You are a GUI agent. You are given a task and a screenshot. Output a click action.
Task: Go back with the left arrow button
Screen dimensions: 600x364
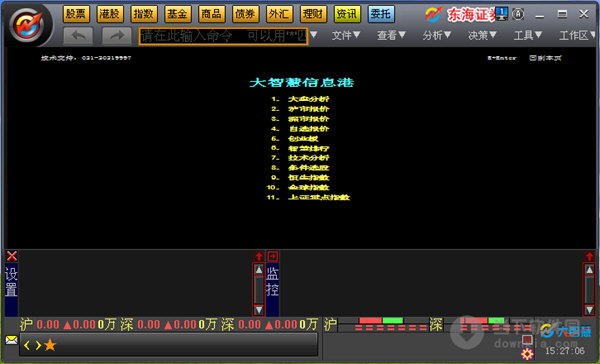[x=78, y=36]
